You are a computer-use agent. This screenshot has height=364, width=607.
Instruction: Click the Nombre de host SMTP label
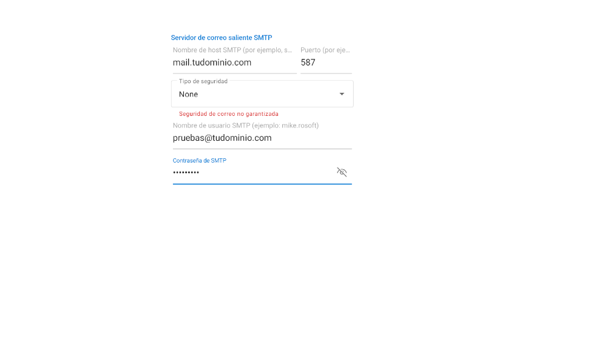(x=232, y=50)
